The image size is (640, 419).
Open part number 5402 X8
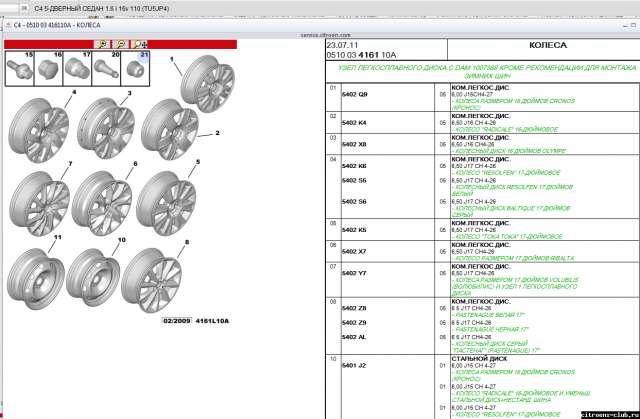[355, 144]
